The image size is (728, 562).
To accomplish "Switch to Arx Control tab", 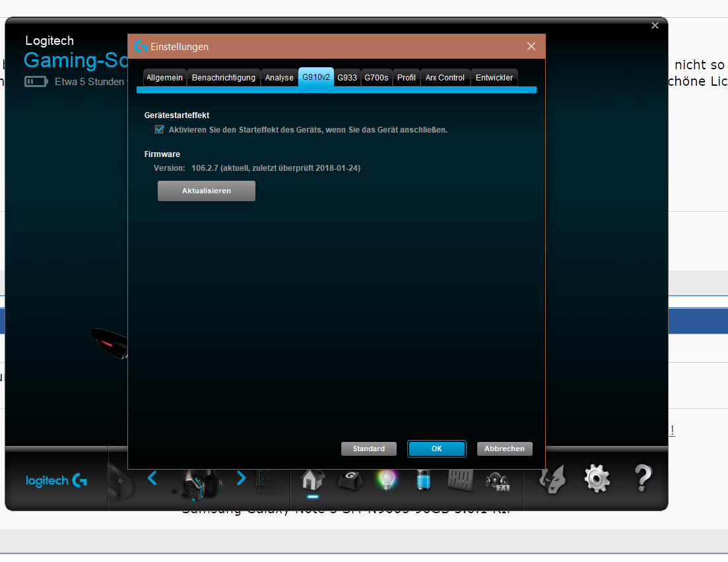I will (445, 77).
